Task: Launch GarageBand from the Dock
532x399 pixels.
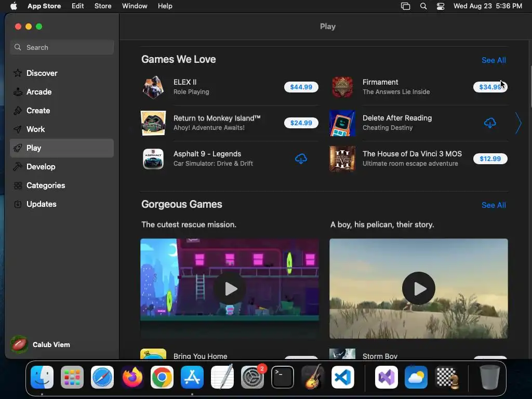Action: coord(312,377)
